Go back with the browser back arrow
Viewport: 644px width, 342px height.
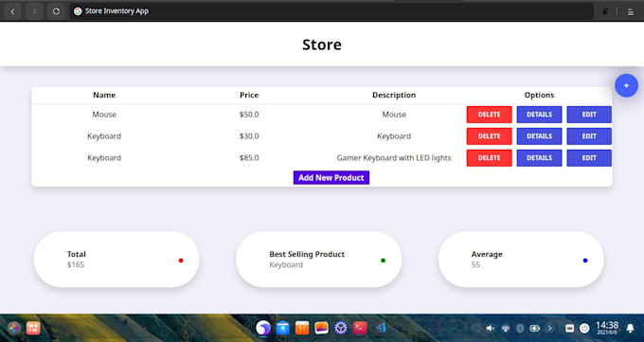[12, 11]
